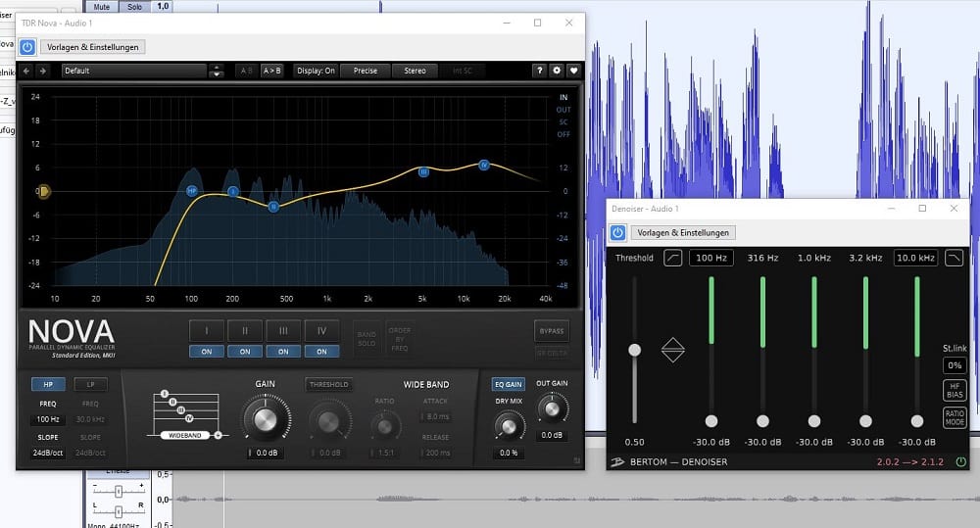This screenshot has height=528, width=980.
Task: Copy settings with A > B button
Action: pos(271,71)
